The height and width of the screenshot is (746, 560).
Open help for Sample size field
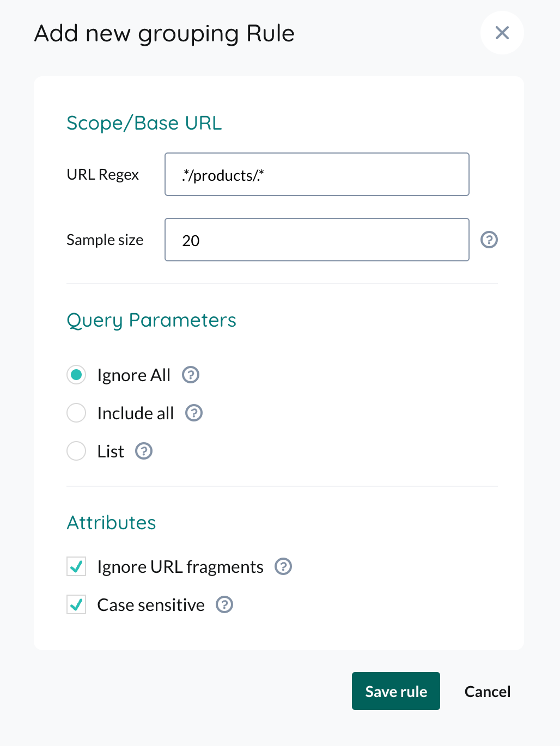point(489,240)
